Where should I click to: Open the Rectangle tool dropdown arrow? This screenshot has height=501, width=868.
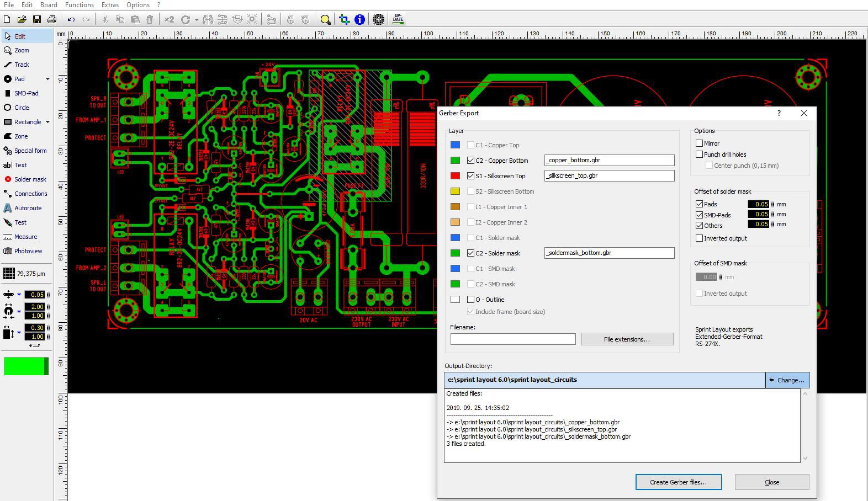point(47,122)
